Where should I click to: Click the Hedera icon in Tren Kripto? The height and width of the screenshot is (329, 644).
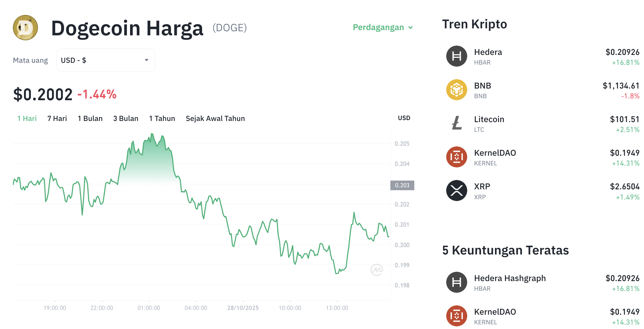[x=456, y=56]
